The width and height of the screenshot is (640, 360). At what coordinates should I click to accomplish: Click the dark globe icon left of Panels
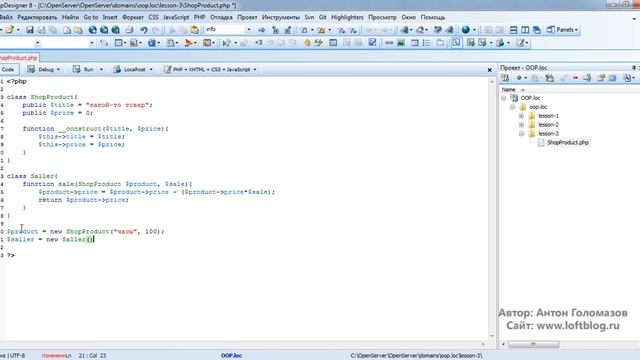[x=466, y=30]
